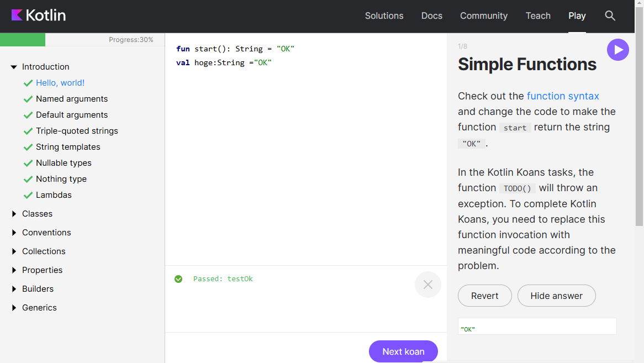Expand the Properties section

14,270
